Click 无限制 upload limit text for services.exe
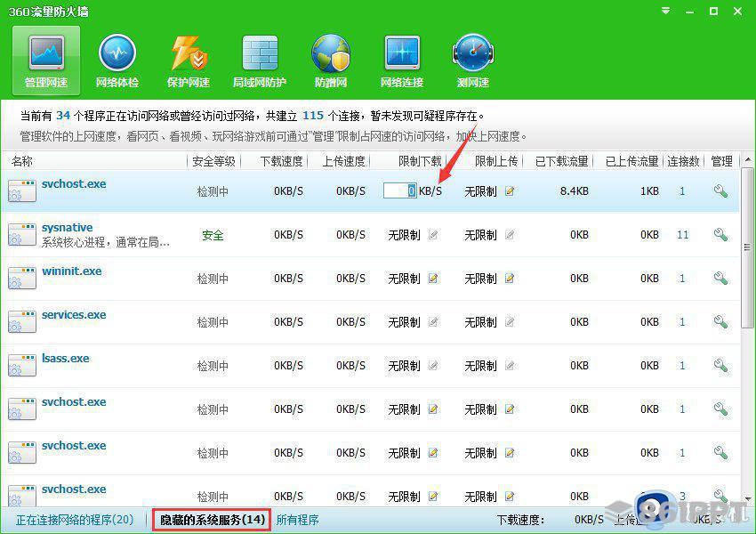Image resolution: width=756 pixels, height=534 pixels. coord(480,322)
